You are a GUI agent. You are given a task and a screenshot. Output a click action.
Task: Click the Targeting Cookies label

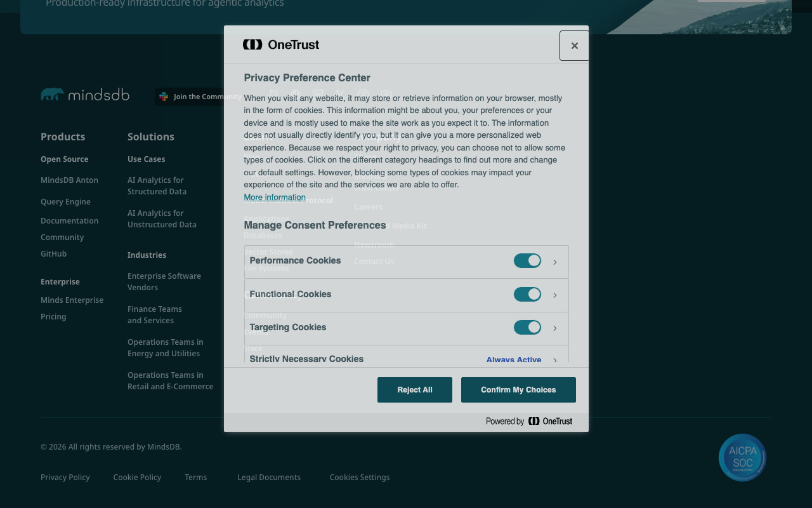point(288,327)
